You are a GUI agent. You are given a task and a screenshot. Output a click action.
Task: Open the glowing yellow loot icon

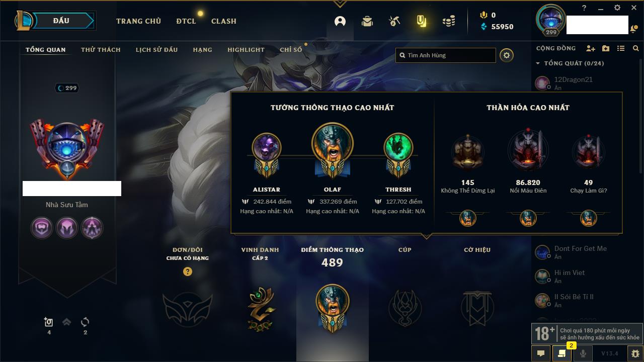(422, 21)
